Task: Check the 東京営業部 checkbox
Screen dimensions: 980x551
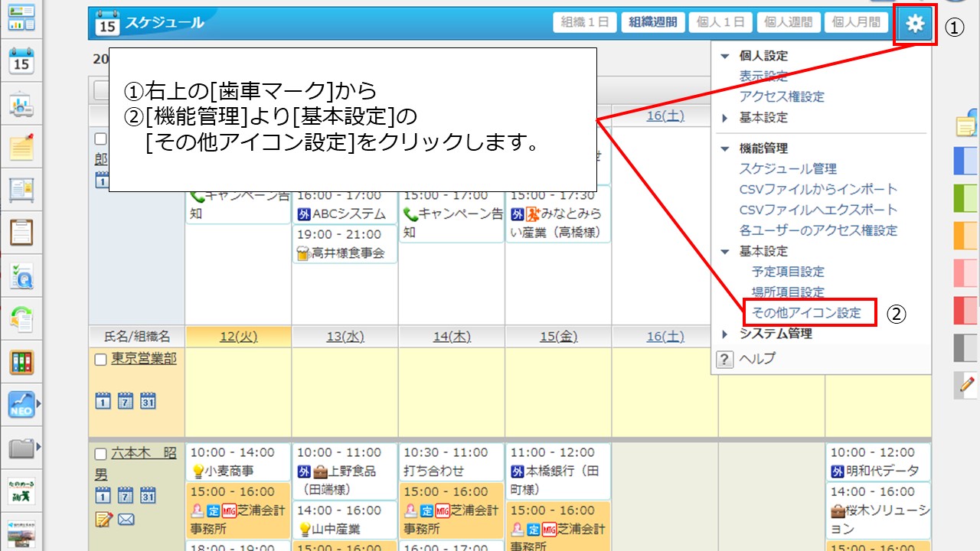Action: tap(100, 360)
